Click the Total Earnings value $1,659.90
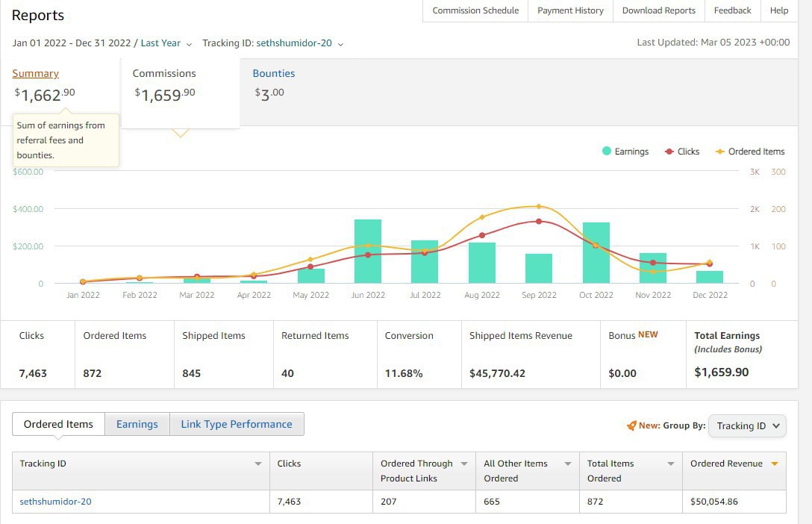This screenshot has height=524, width=812. [722, 372]
